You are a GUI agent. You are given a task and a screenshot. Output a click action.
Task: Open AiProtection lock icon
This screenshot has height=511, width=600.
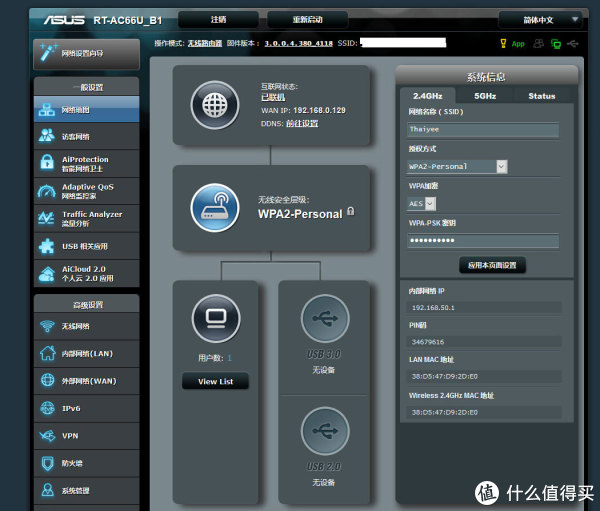[47, 162]
